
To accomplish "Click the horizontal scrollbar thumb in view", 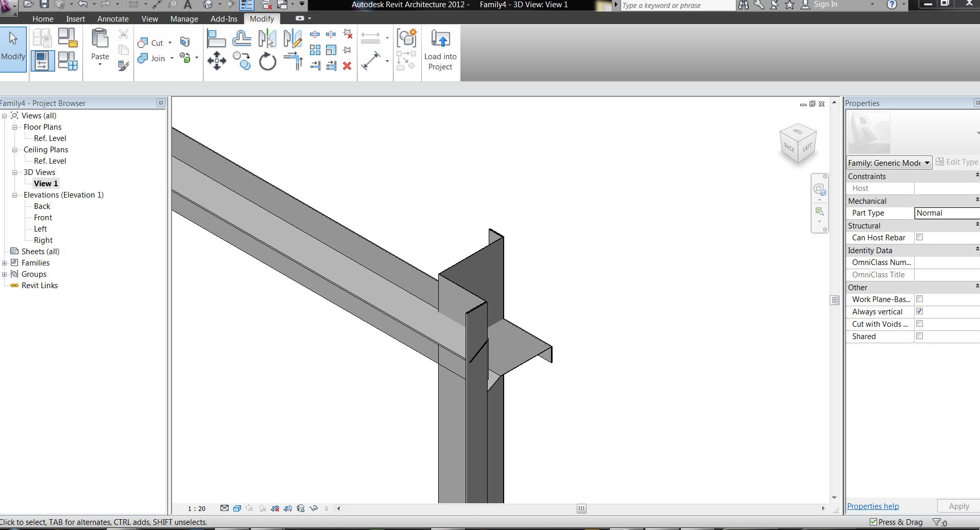I will [581, 508].
